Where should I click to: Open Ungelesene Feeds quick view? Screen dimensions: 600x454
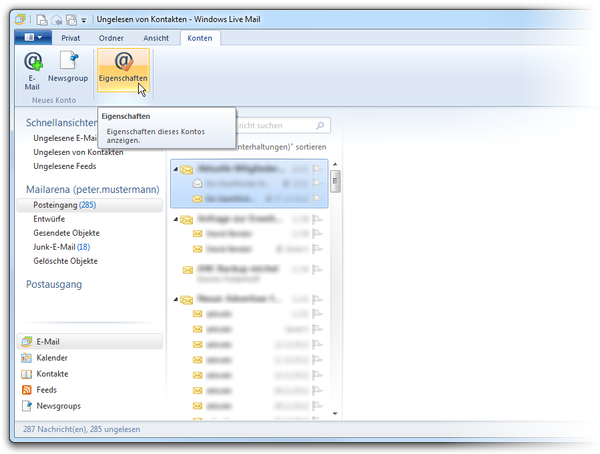click(65, 167)
